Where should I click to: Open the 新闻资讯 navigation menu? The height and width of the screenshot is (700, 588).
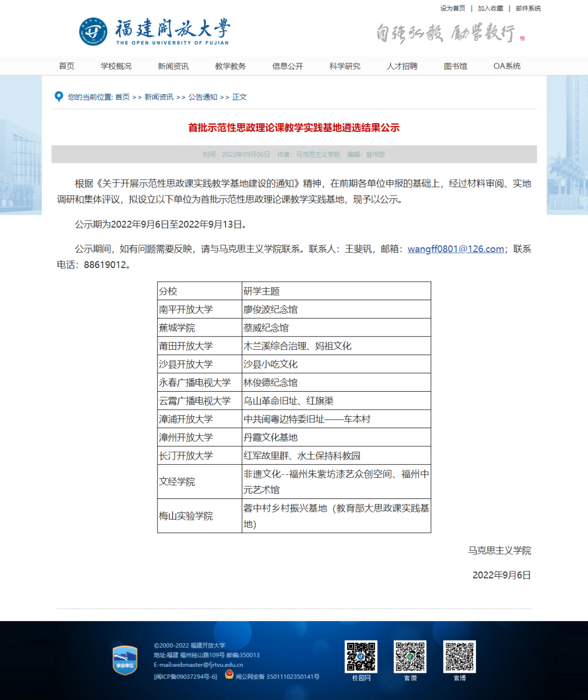(173, 66)
